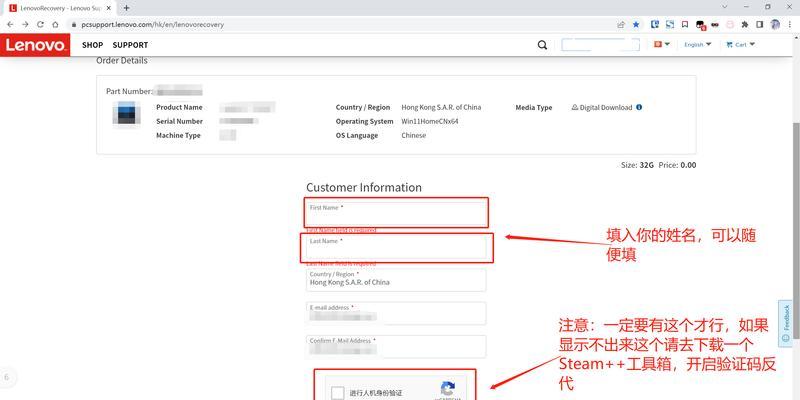Open the SUPPORT menu
Image resolution: width=800 pixels, height=400 pixels.
point(130,45)
